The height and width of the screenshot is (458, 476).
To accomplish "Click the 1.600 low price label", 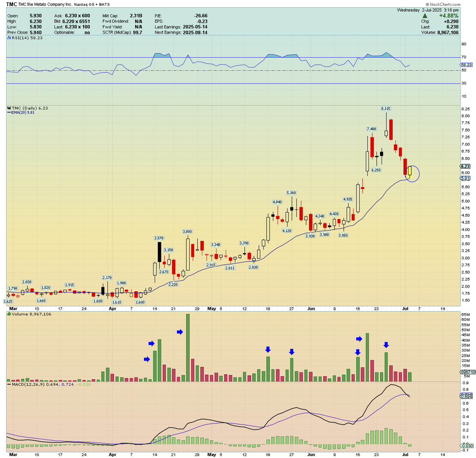I will pos(140,302).
